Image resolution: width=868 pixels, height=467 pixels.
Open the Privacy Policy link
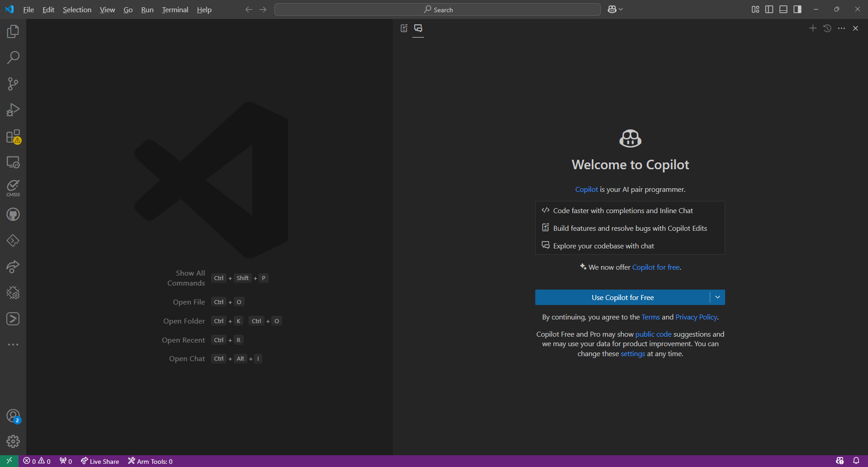point(696,317)
